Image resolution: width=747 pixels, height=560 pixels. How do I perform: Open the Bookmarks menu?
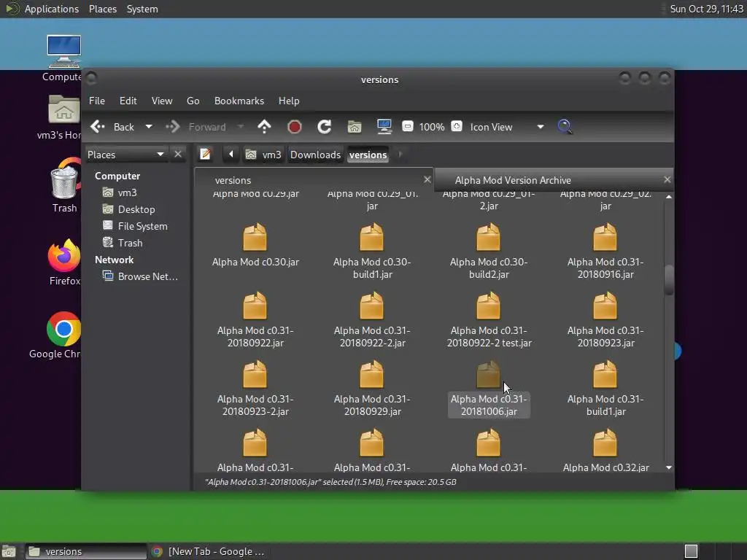tap(239, 101)
